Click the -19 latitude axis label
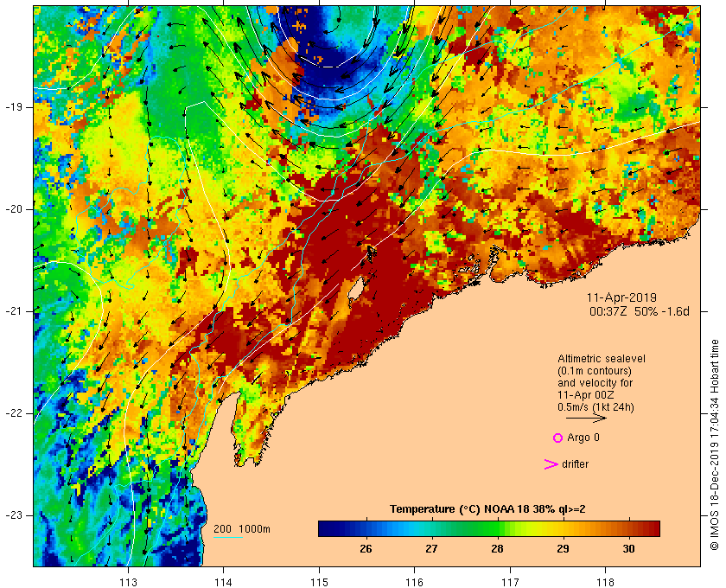 [13, 107]
